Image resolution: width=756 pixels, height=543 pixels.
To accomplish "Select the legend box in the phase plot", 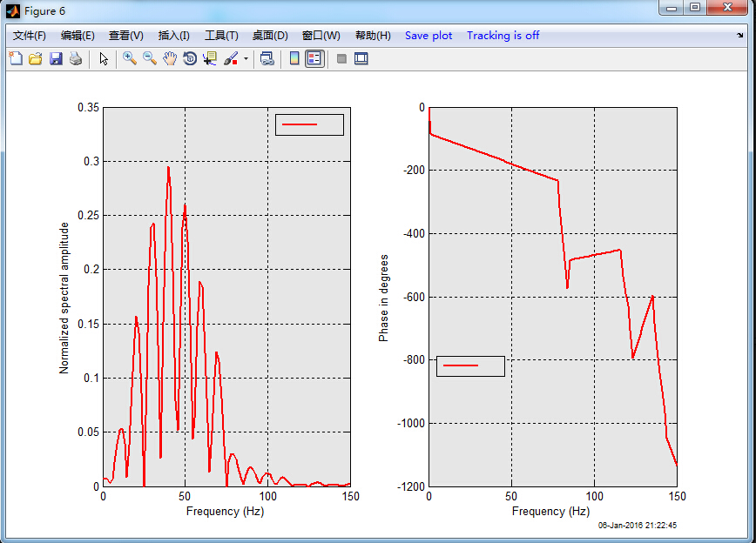I will point(470,366).
